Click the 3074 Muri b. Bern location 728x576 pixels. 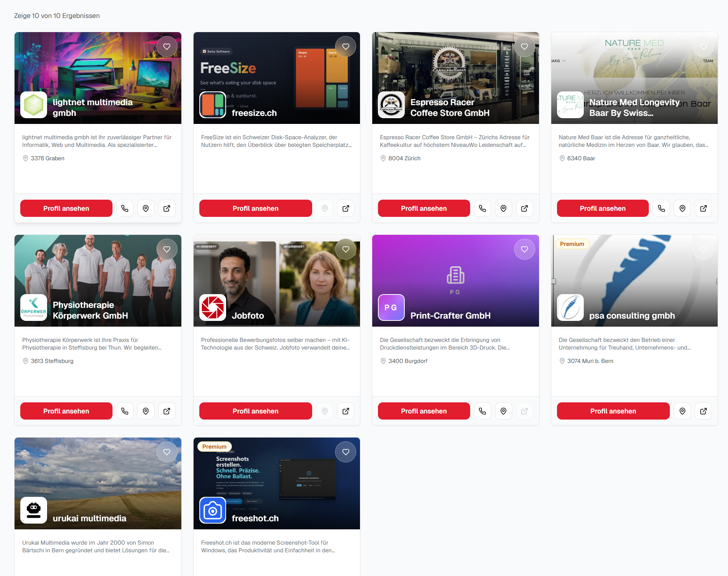click(590, 361)
